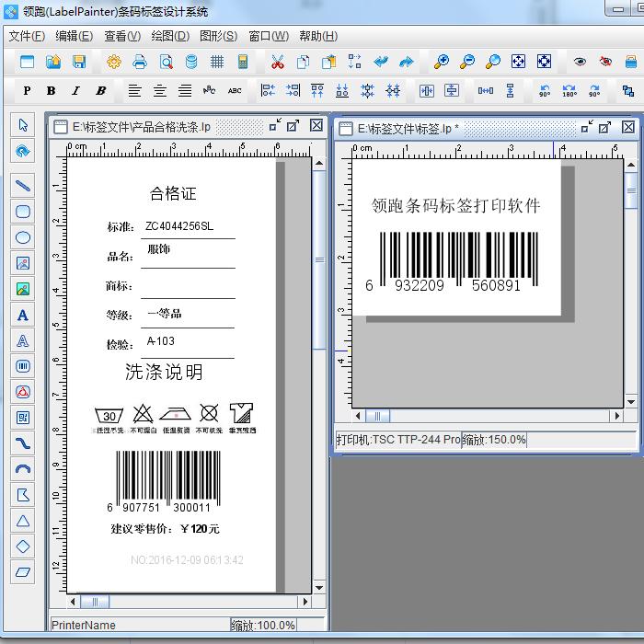Open print preview with the magnifier page icon
This screenshot has width=644, height=644.
pos(166,62)
